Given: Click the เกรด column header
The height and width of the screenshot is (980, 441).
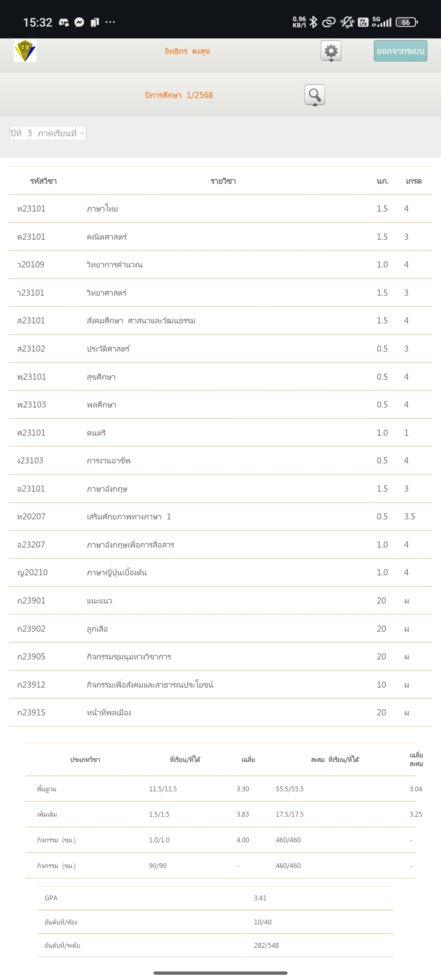Looking at the screenshot, I should point(413,181).
